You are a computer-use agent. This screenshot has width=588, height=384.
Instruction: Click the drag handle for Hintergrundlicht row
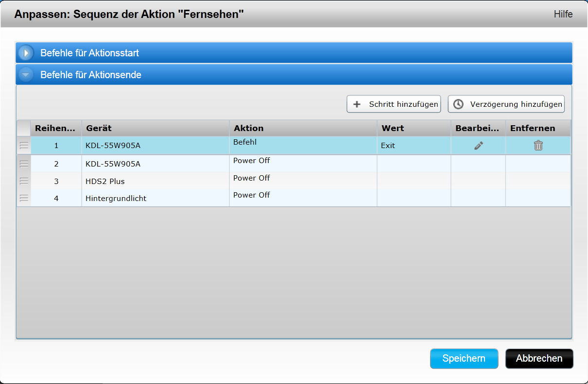tap(24, 198)
